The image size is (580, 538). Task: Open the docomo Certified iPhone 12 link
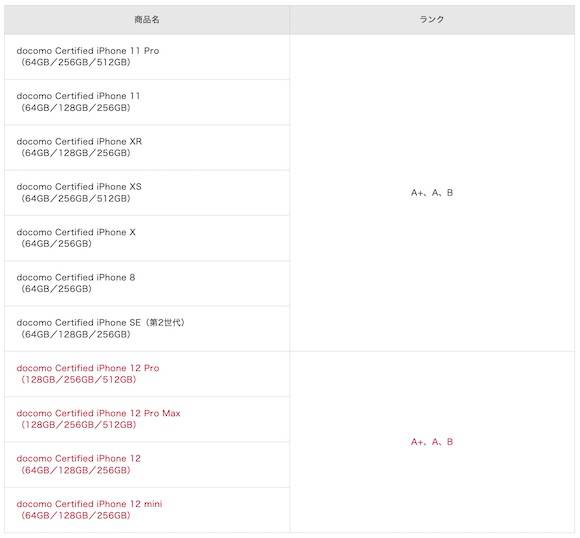[x=78, y=459]
